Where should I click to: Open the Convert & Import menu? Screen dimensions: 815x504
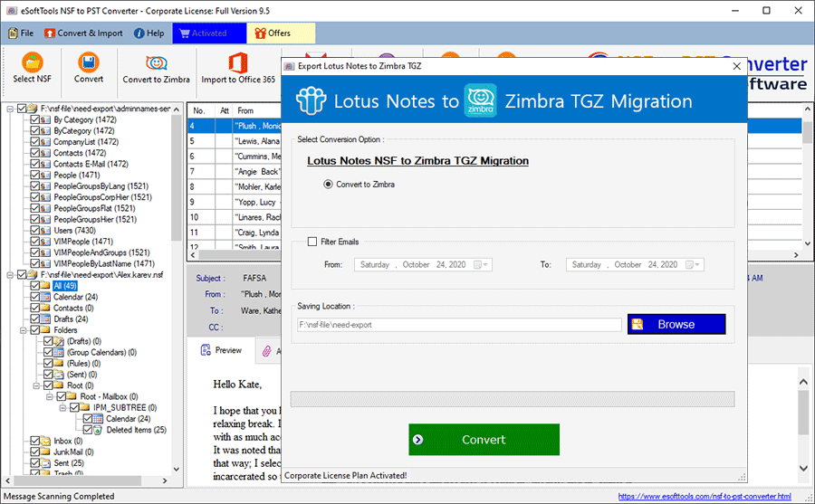83,33
